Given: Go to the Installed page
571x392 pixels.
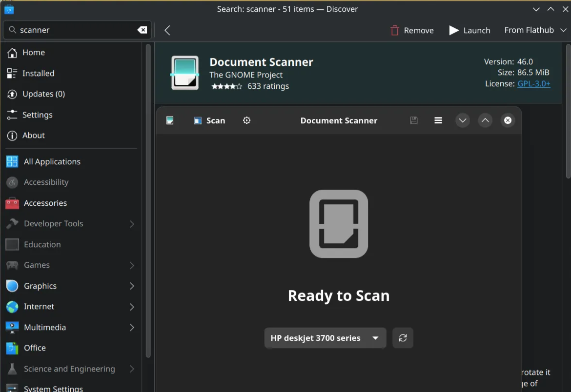Looking at the screenshot, I should tap(38, 73).
